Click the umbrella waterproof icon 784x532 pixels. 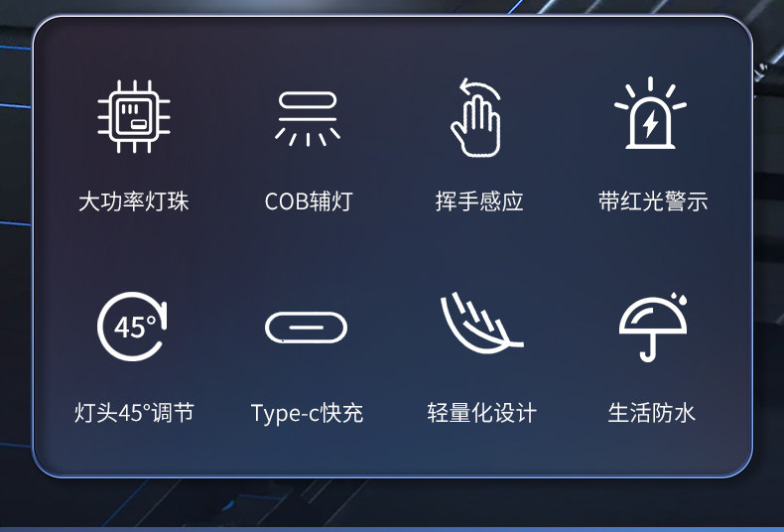(652, 327)
